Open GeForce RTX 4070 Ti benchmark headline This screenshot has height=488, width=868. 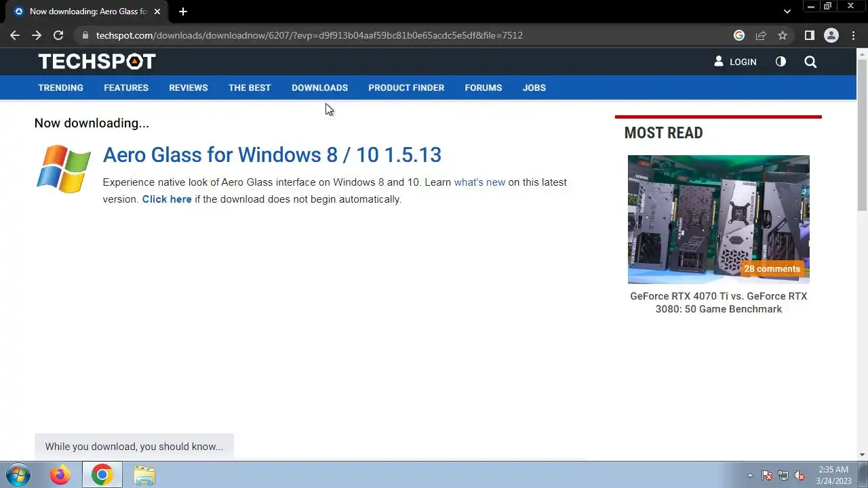point(719,302)
